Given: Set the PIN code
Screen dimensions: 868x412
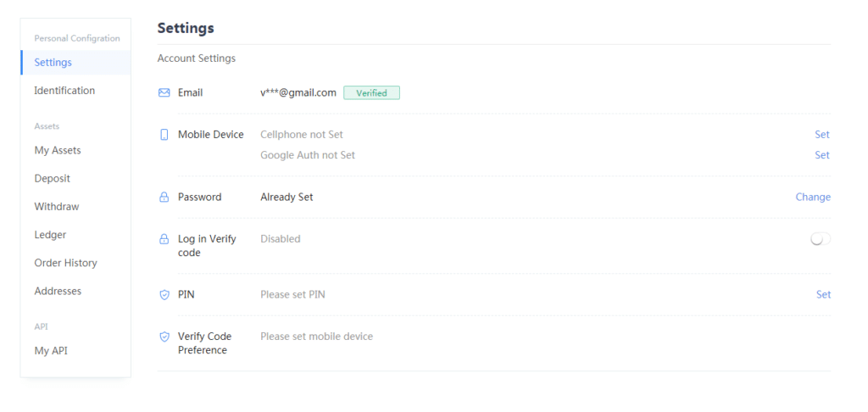Looking at the screenshot, I should (823, 295).
